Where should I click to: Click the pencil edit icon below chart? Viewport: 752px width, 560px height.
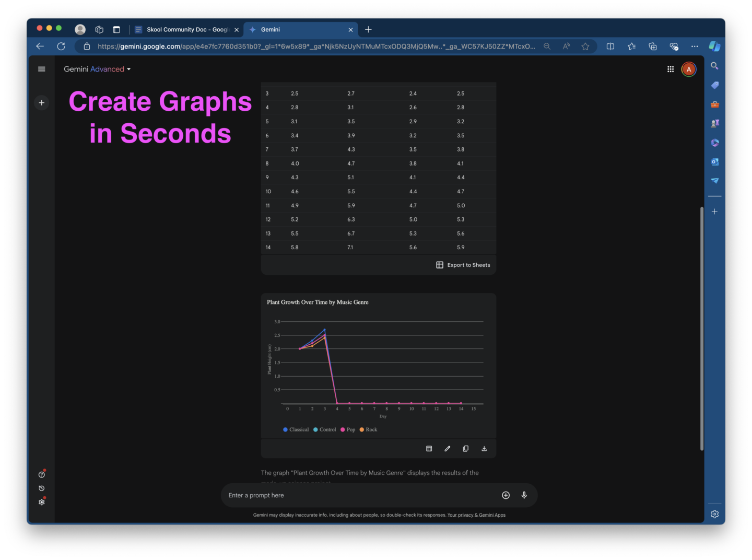448,449
